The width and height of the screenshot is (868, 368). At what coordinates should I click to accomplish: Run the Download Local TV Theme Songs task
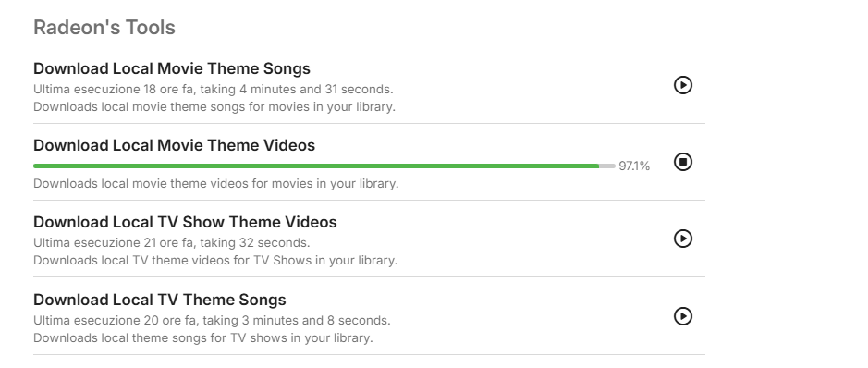[682, 316]
